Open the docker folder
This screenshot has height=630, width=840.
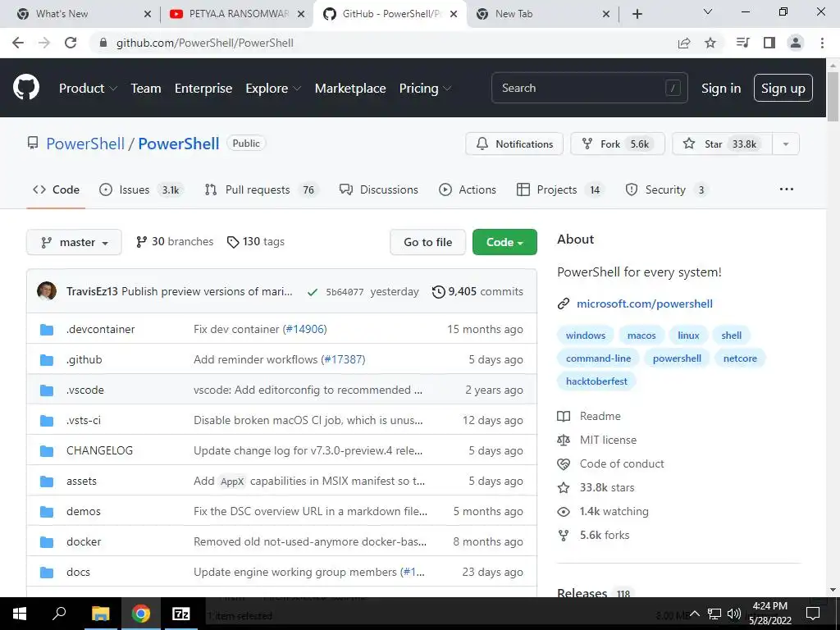tap(84, 541)
